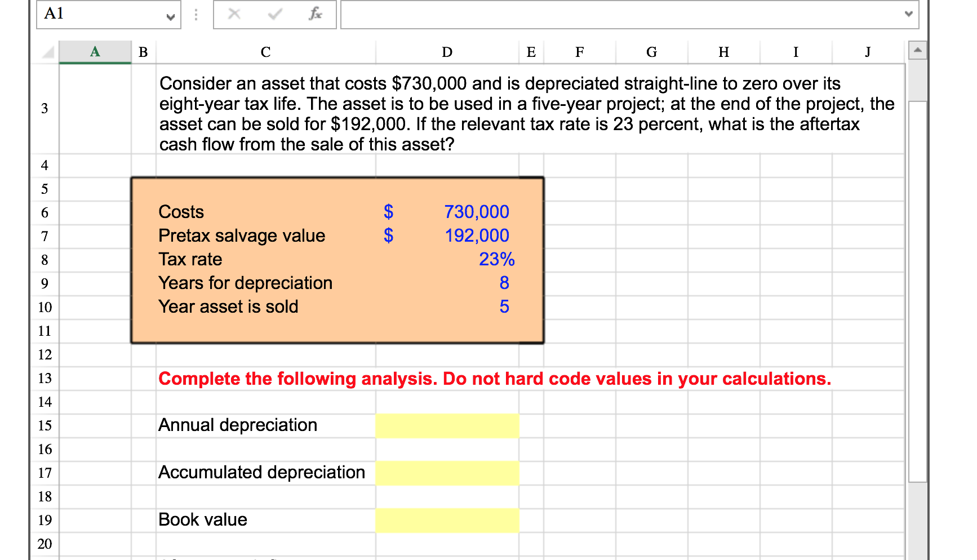Click the scroll-up arrow on the vertical scrollbar
This screenshot has height=560, width=977.
(918, 50)
